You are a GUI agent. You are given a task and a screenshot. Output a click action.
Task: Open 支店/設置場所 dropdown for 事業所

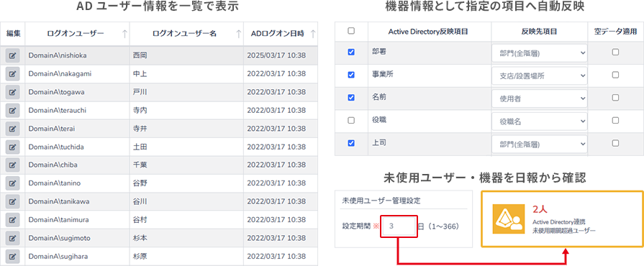coord(539,76)
